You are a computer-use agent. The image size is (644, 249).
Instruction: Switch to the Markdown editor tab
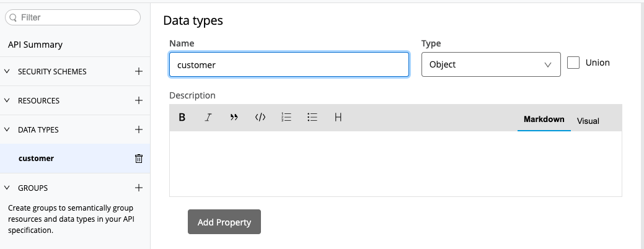pos(544,119)
